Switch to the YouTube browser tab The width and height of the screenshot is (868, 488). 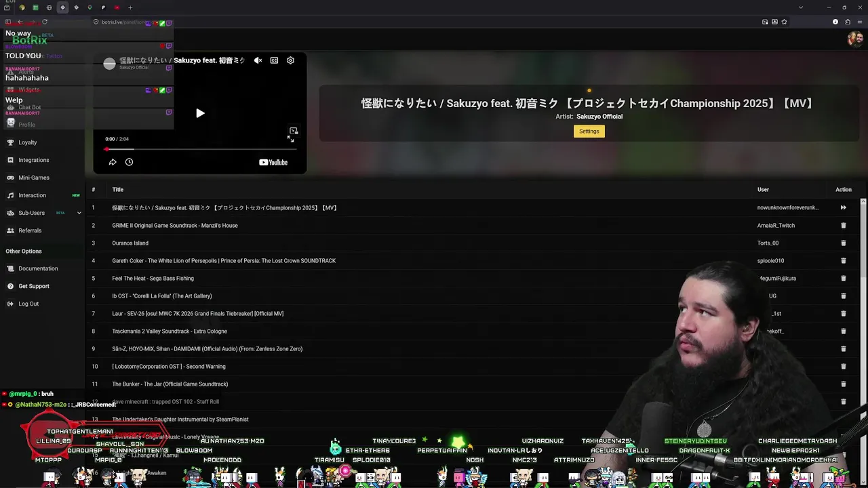click(x=117, y=7)
